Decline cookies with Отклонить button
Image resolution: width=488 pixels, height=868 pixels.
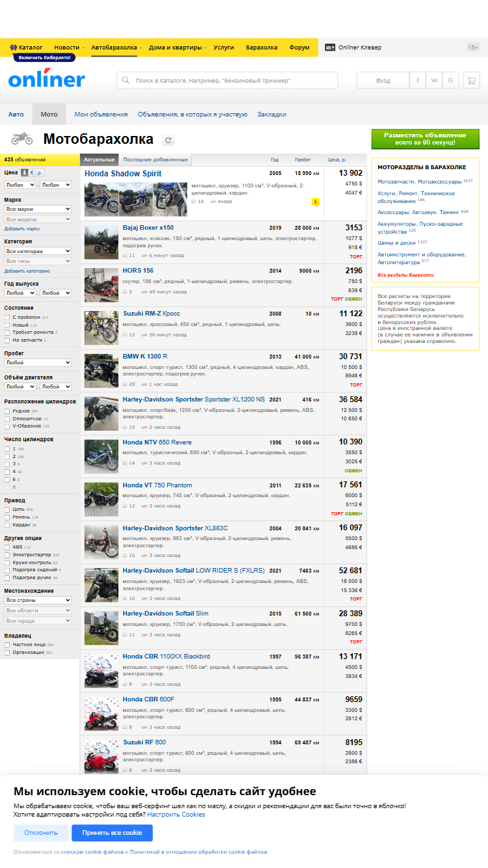coord(40,833)
